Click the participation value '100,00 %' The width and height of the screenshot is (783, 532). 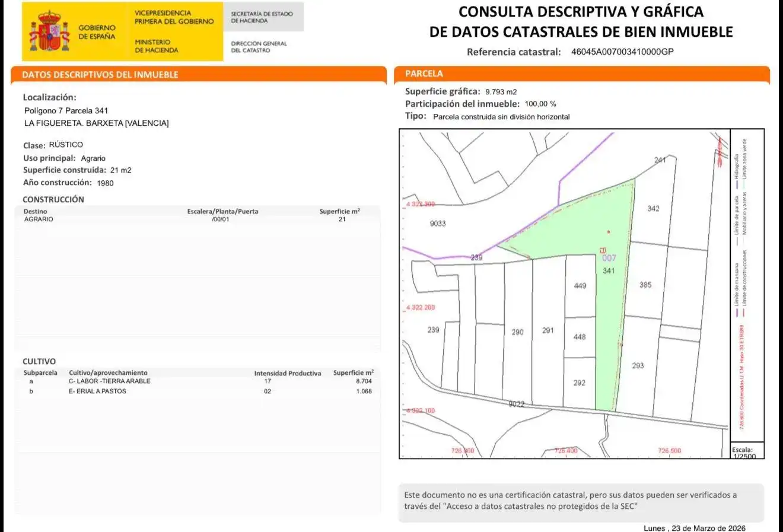pos(540,104)
